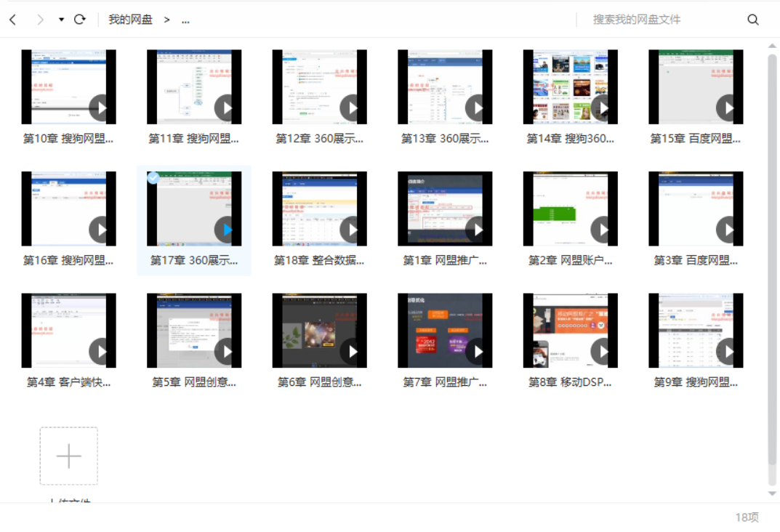Play the 第15章 百度网盟 video
This screenshot has width=780, height=532.
pyautogui.click(x=728, y=108)
